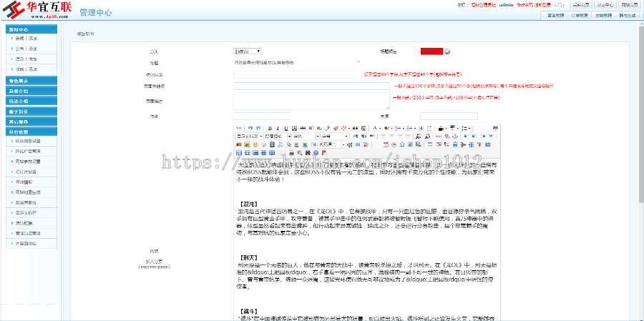Click the Redo icon in editor toolbar
This screenshot has height=321, width=644.
point(258,128)
